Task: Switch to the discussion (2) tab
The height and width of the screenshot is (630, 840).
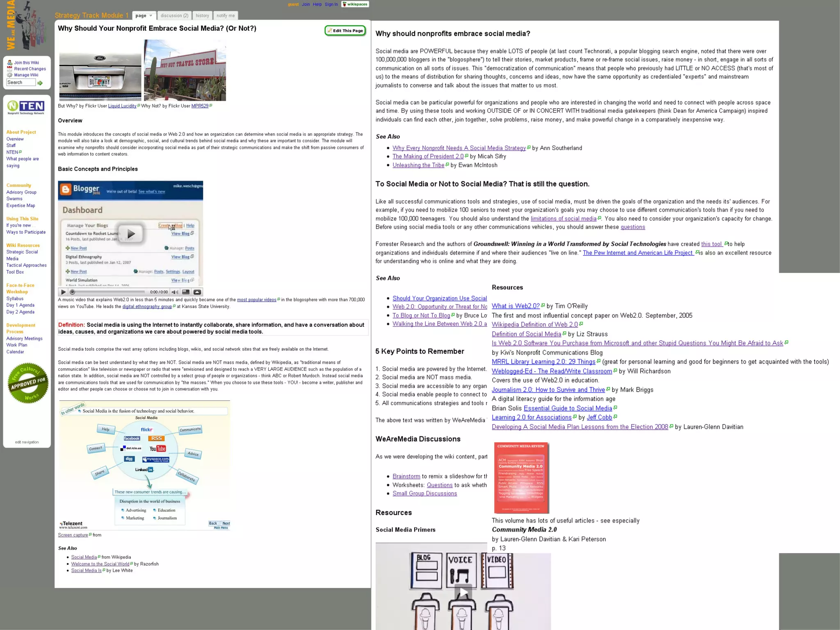Action: [174, 16]
